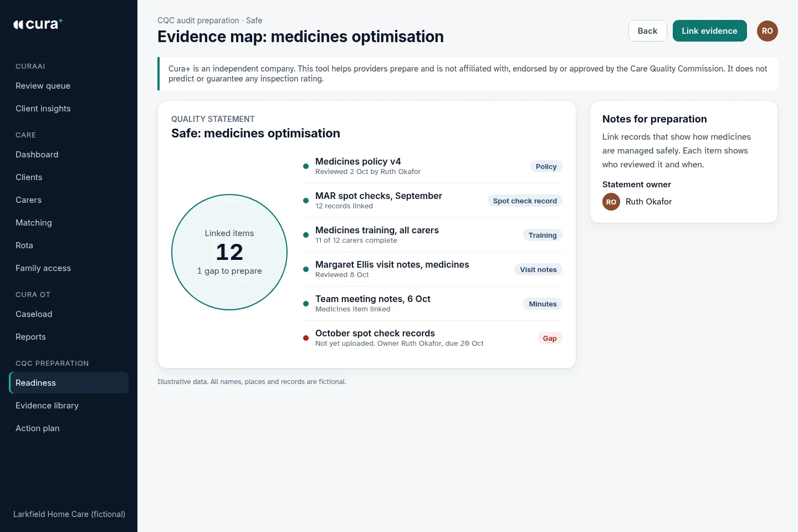Click the CQC audit preparation · Safe breadcrumb

(210, 21)
